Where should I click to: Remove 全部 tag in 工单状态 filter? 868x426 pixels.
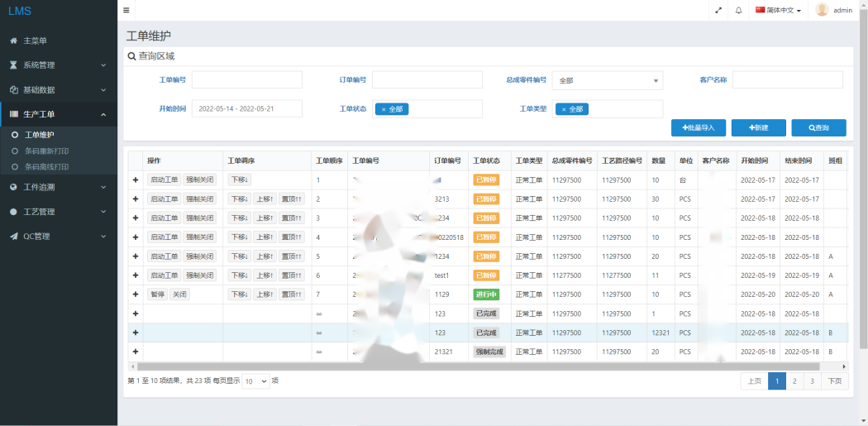pyautogui.click(x=384, y=109)
